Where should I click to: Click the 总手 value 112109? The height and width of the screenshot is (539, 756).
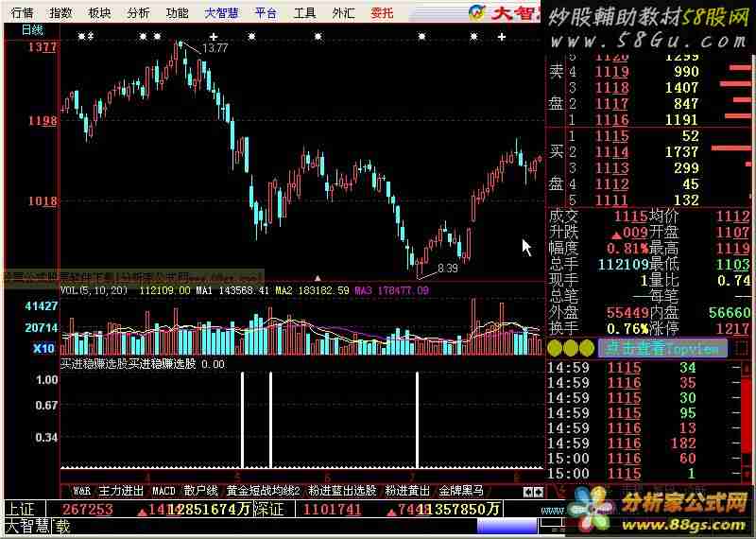click(x=624, y=264)
